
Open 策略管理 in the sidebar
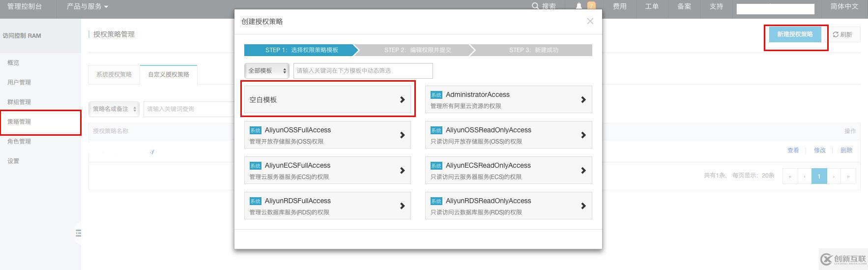pyautogui.click(x=19, y=121)
